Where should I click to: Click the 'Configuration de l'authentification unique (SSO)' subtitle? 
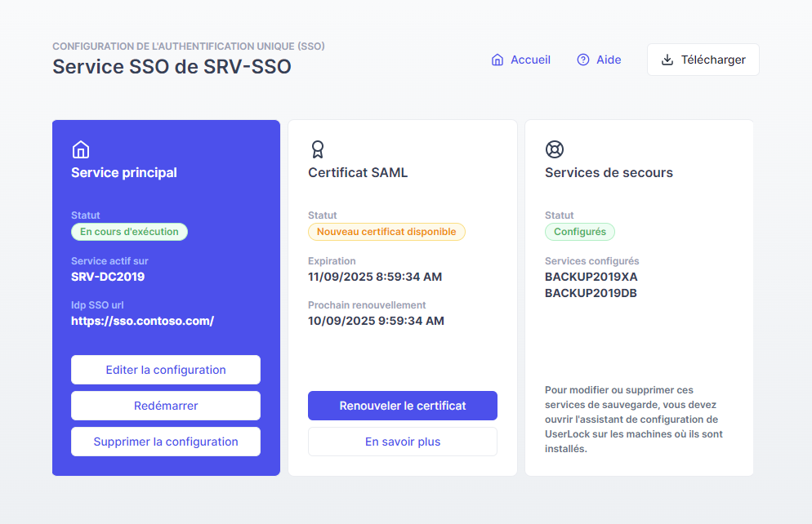tap(189, 46)
